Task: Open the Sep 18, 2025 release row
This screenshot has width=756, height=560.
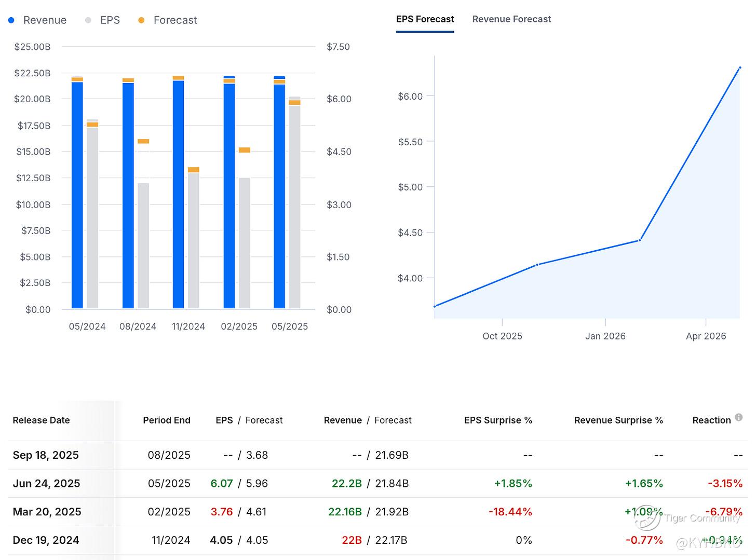Action: tap(46, 455)
